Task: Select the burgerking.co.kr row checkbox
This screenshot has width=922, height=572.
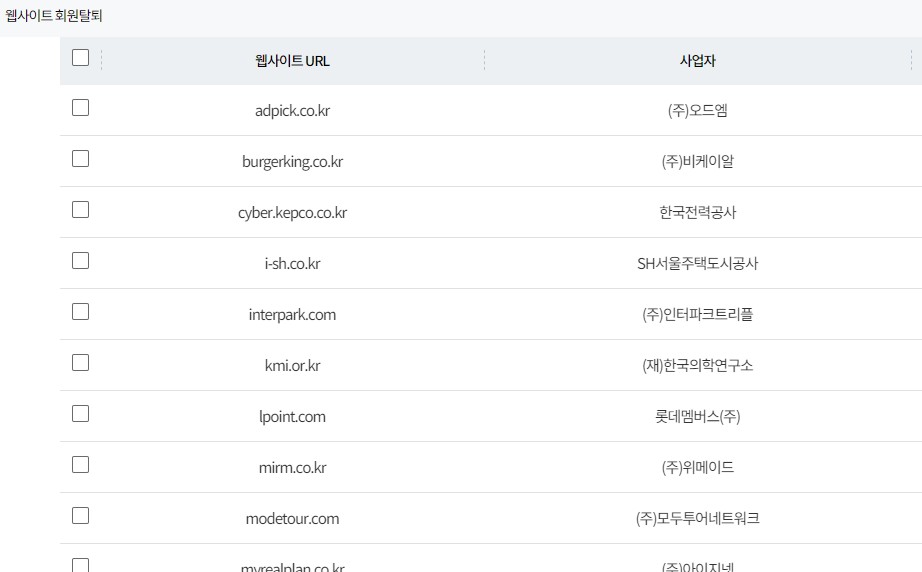Action: 81,159
